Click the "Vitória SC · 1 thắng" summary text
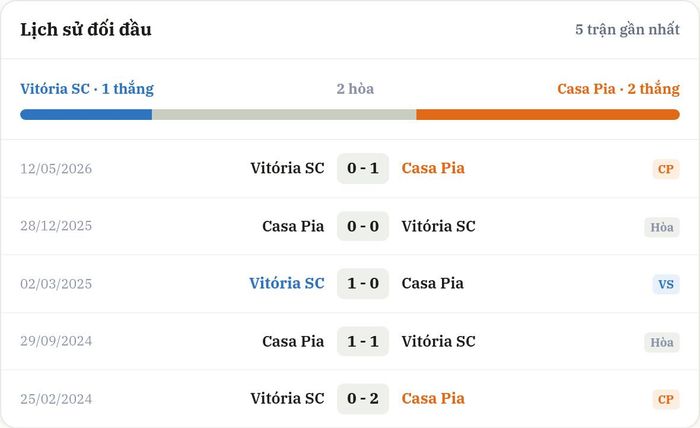700x428 pixels. coord(87,89)
